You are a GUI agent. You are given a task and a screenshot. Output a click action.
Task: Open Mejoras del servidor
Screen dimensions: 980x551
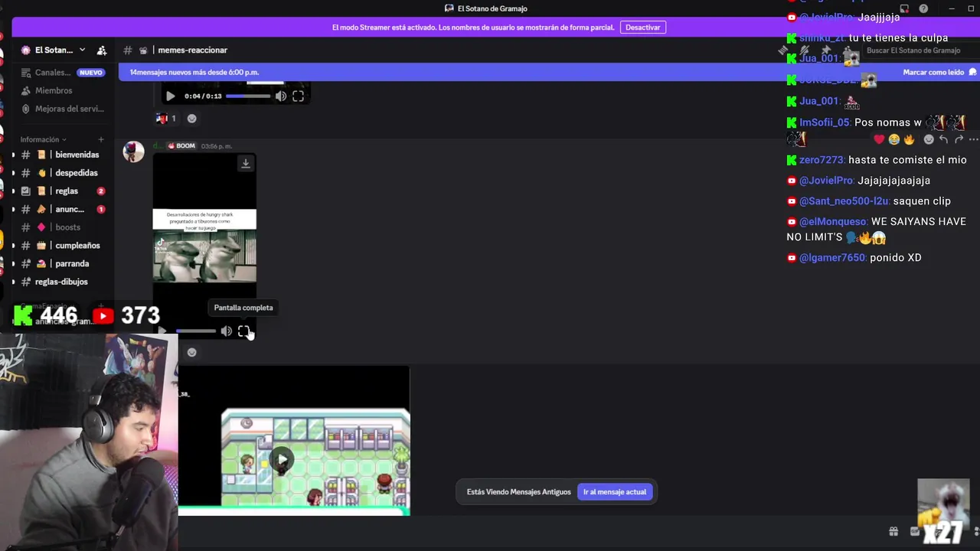click(x=63, y=109)
